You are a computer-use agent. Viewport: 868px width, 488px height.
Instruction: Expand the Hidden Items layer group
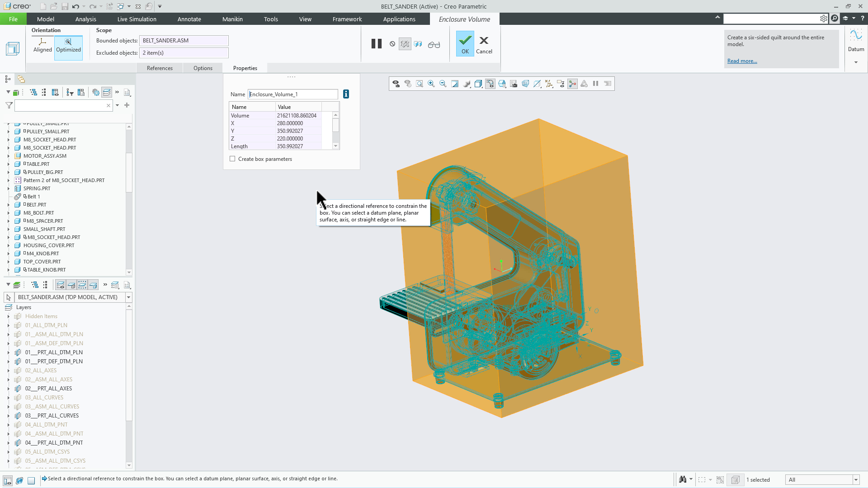(8, 316)
